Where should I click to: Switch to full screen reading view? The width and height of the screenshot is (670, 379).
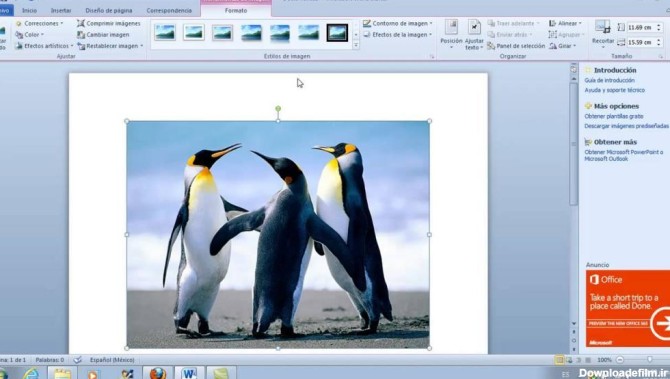(569, 360)
